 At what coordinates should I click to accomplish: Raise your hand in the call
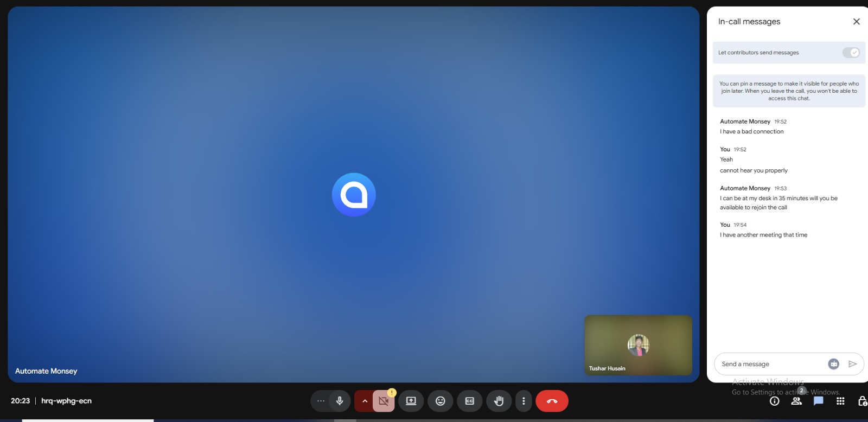click(x=499, y=401)
